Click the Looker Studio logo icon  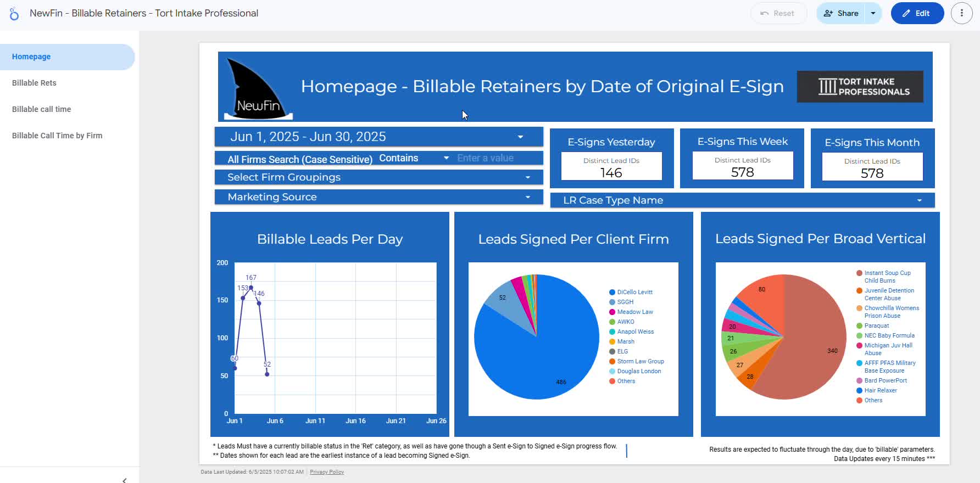click(14, 14)
